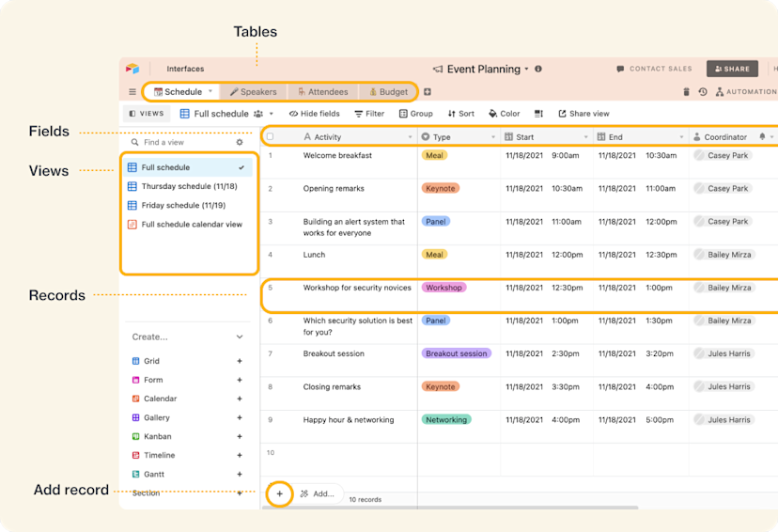Open Thursday schedule (11/18) view
Screen dimensions: 778x532
pyautogui.click(x=189, y=186)
